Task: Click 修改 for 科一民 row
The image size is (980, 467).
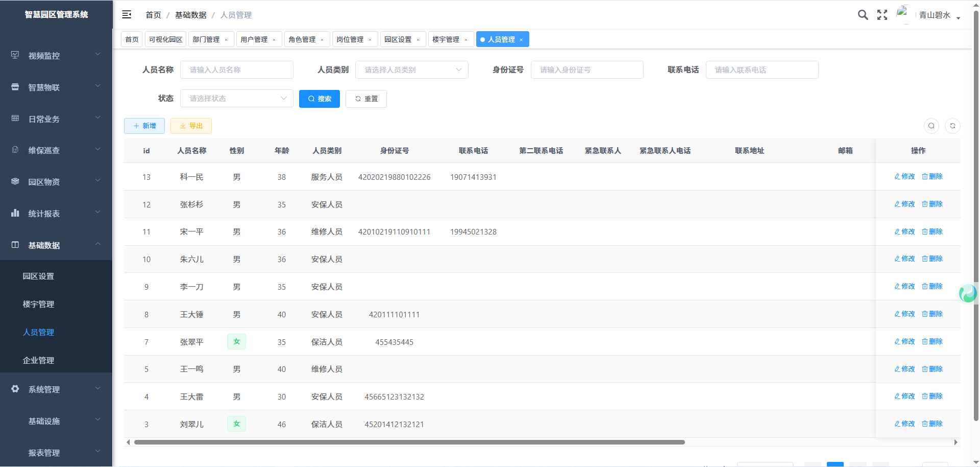Action: click(904, 177)
